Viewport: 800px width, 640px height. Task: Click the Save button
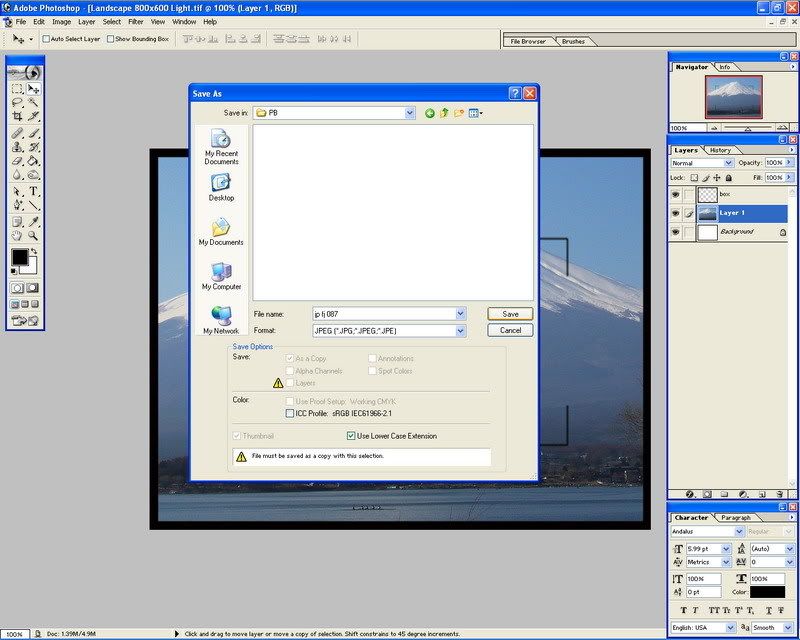pos(510,314)
